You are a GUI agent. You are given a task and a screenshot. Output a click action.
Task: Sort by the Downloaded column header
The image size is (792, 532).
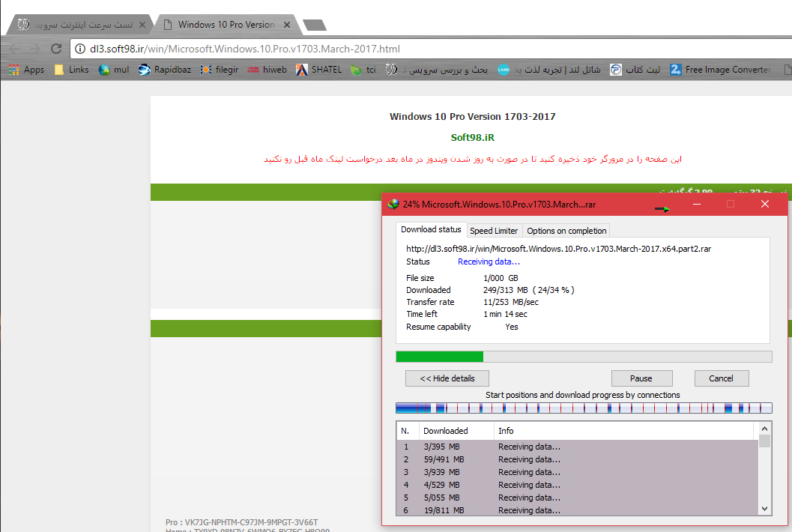[456, 431]
